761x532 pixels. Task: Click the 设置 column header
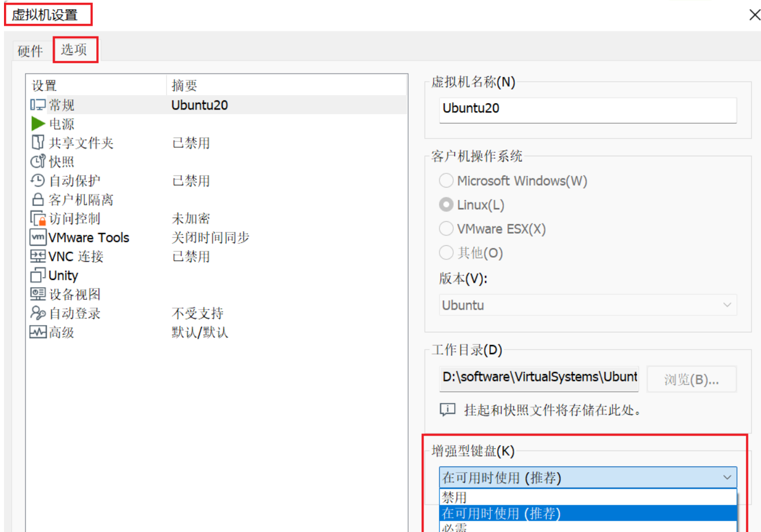(x=96, y=86)
